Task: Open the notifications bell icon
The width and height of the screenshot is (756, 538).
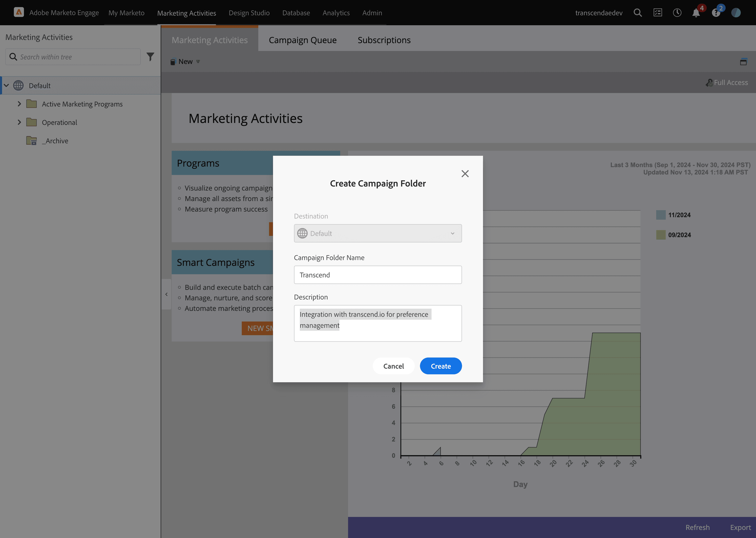Action: coord(696,13)
